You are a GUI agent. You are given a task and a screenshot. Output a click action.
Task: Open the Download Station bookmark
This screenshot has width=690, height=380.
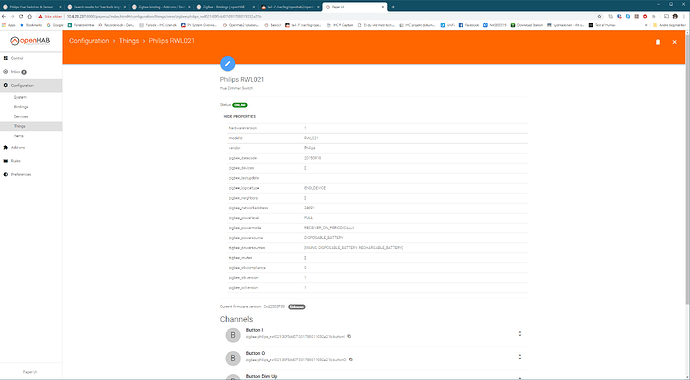click(x=527, y=25)
